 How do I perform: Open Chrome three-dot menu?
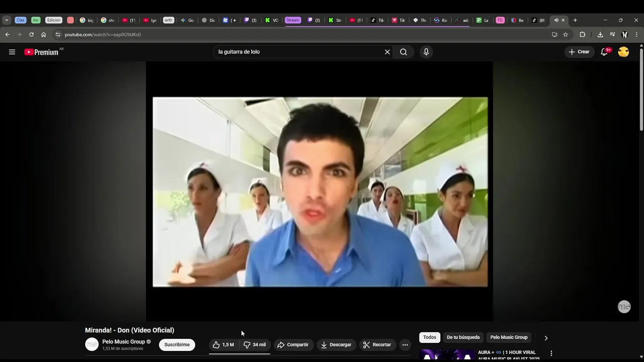tap(636, 35)
